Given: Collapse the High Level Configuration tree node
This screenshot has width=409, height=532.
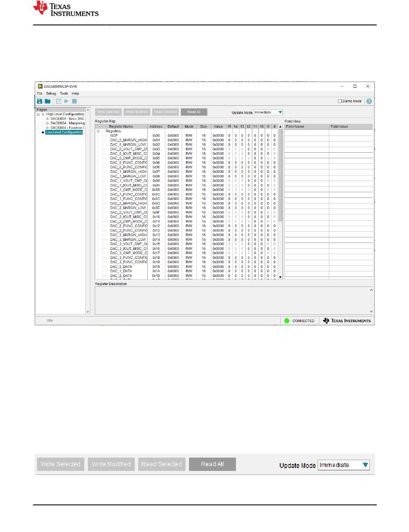Looking at the screenshot, I should (38, 114).
